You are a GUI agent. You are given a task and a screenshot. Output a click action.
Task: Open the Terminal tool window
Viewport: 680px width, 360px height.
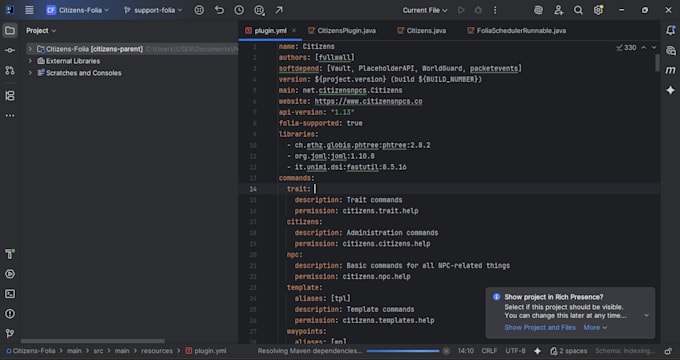click(x=10, y=294)
